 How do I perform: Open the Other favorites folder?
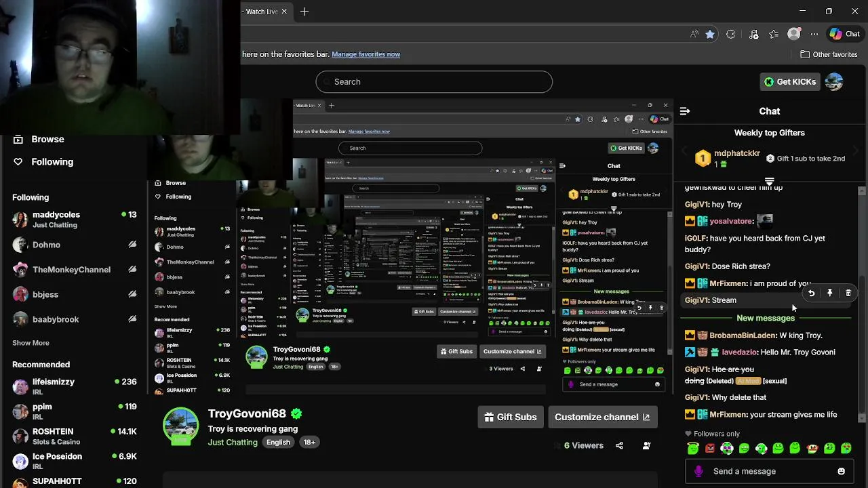[829, 54]
